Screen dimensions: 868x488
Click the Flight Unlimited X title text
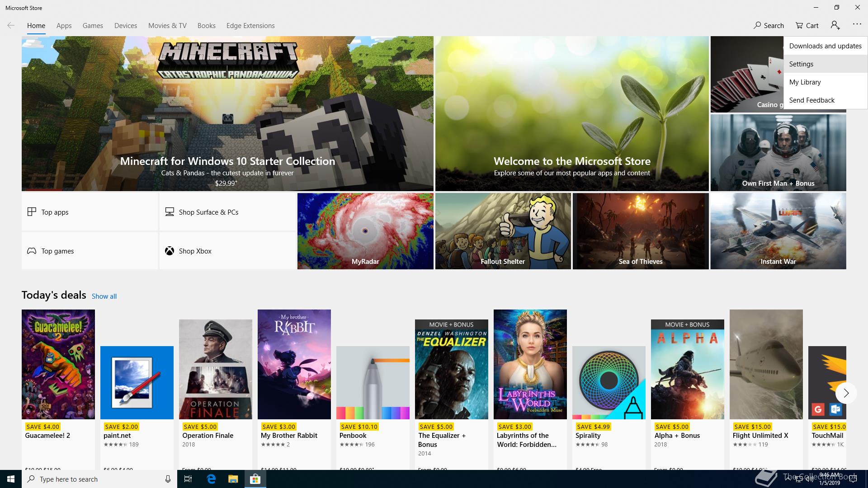coord(760,436)
